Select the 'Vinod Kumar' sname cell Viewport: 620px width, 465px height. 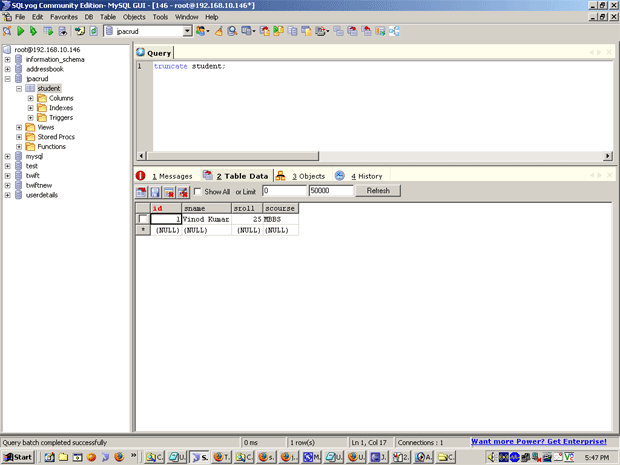pos(206,219)
